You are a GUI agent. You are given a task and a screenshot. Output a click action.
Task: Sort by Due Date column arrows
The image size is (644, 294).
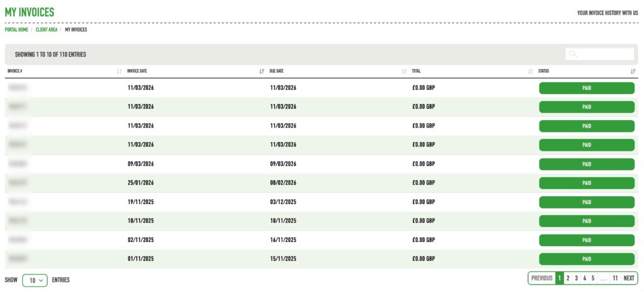[x=404, y=72]
